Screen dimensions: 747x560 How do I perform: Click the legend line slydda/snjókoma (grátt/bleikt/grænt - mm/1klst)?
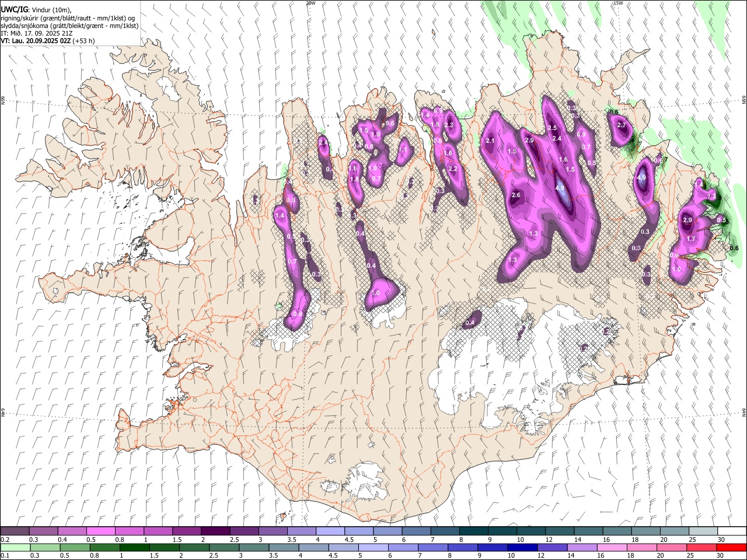[x=69, y=26]
